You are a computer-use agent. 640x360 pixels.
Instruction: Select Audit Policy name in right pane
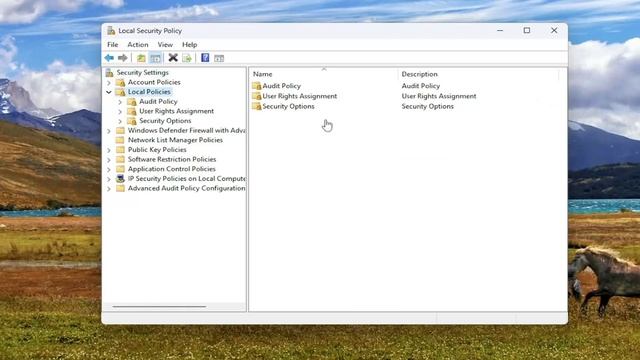point(282,86)
